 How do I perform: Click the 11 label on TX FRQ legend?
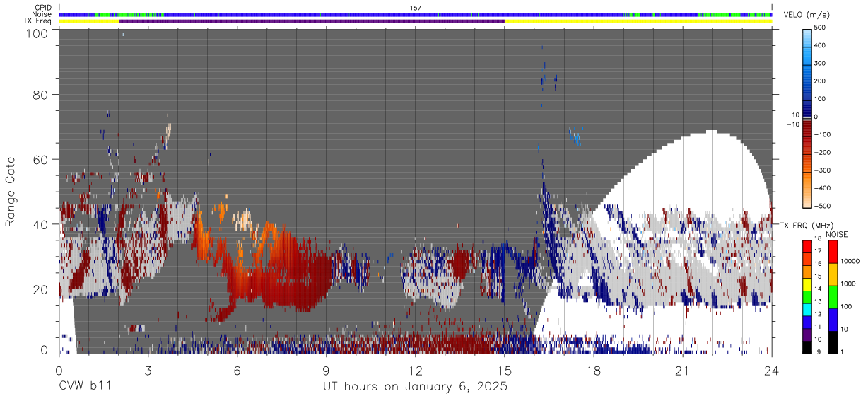click(819, 327)
